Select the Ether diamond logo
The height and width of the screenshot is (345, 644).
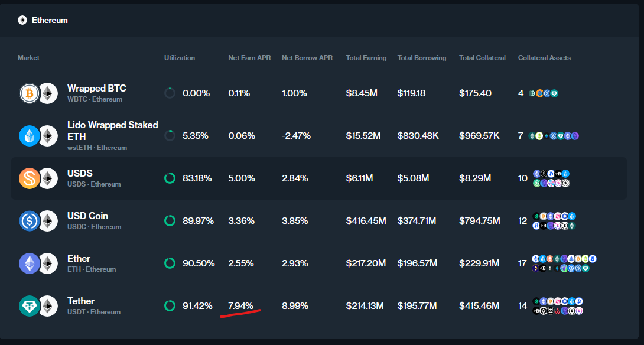click(31, 263)
